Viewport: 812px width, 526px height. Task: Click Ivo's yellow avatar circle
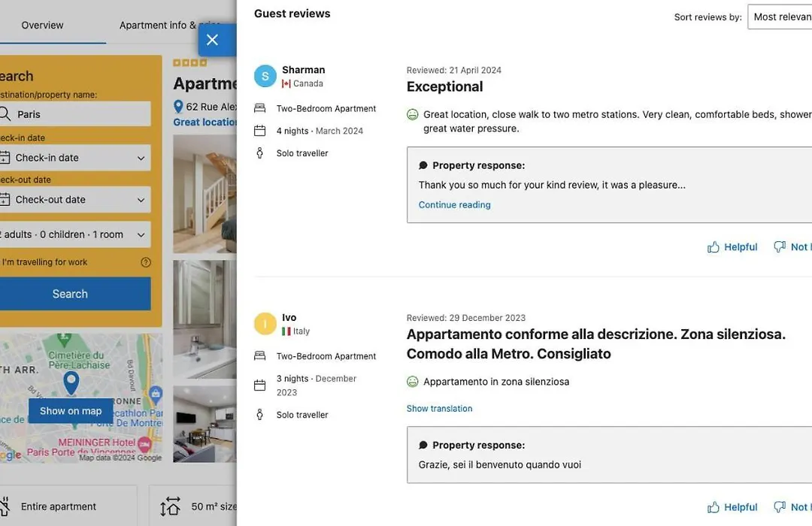pos(265,324)
